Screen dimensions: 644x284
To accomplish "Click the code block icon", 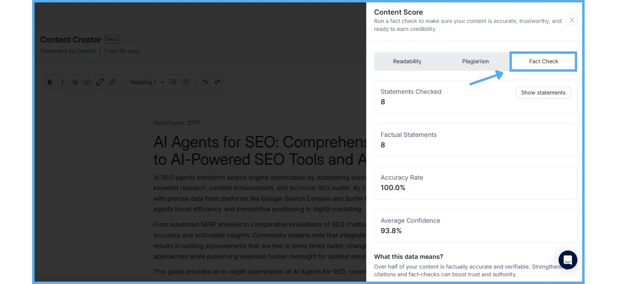I will pos(87,82).
